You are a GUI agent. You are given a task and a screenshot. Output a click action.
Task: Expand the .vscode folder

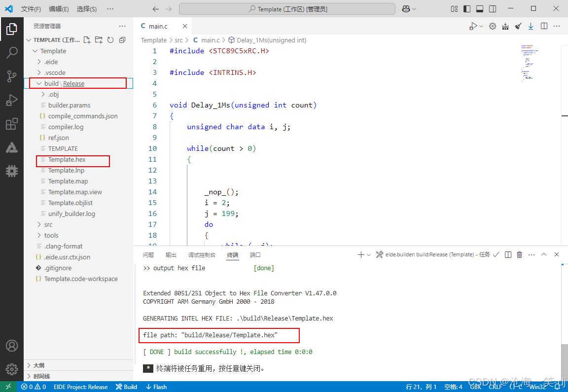[x=39, y=72]
